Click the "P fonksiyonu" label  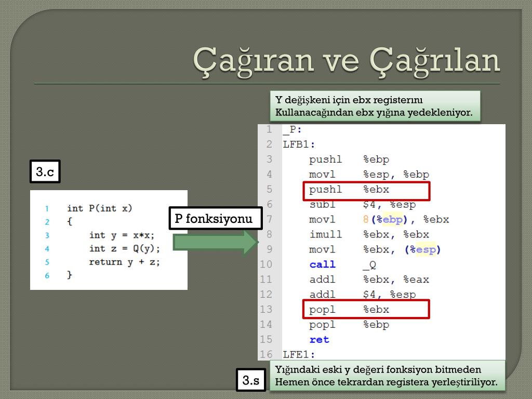pos(216,218)
